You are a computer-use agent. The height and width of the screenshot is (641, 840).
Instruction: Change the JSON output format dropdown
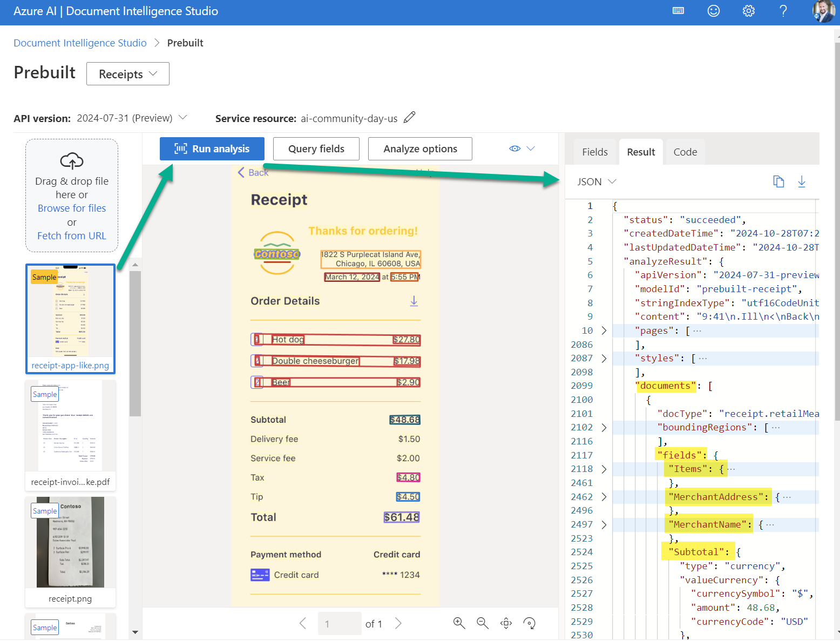click(596, 181)
